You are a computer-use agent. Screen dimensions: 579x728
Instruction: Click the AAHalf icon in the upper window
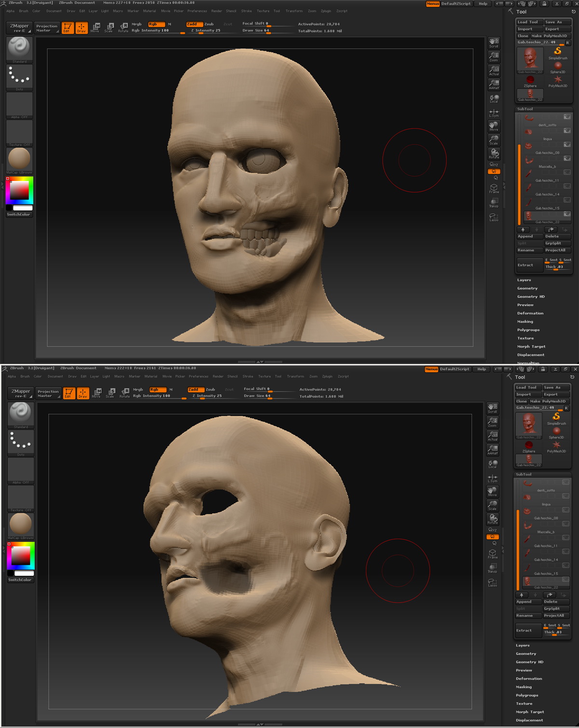[x=494, y=84]
